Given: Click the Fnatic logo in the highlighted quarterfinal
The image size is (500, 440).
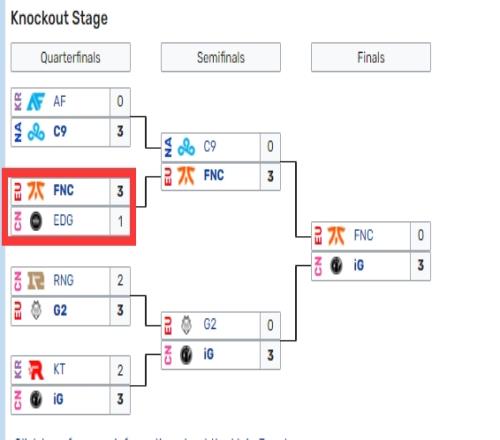Looking at the screenshot, I should (x=35, y=191).
